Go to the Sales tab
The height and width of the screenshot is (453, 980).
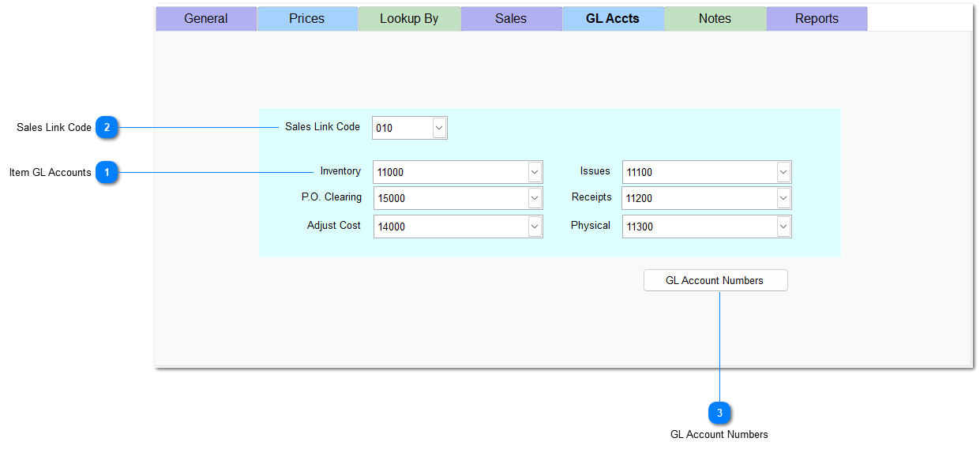pos(511,19)
